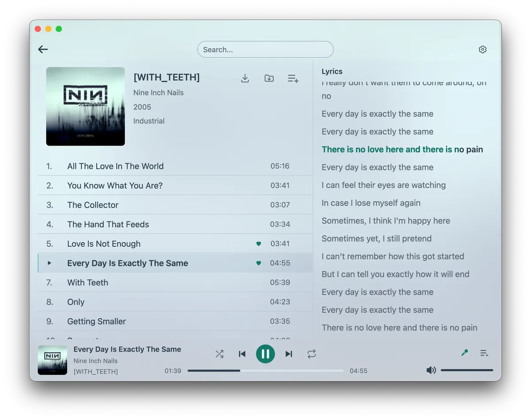Jump to lyric "In case I lose myself again"

click(371, 203)
